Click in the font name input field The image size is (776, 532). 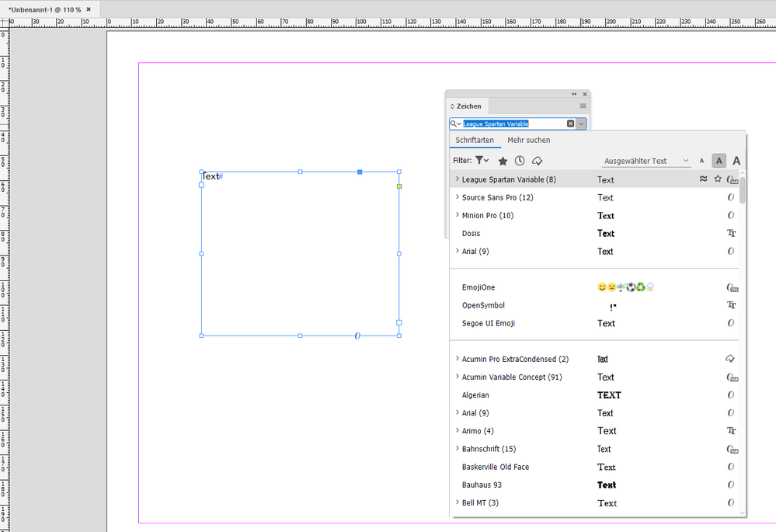click(x=513, y=123)
